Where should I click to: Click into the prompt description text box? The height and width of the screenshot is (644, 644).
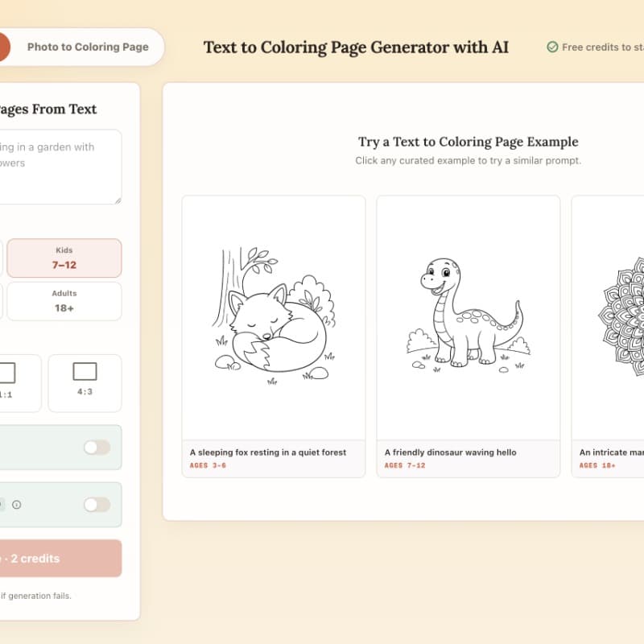(x=60, y=167)
